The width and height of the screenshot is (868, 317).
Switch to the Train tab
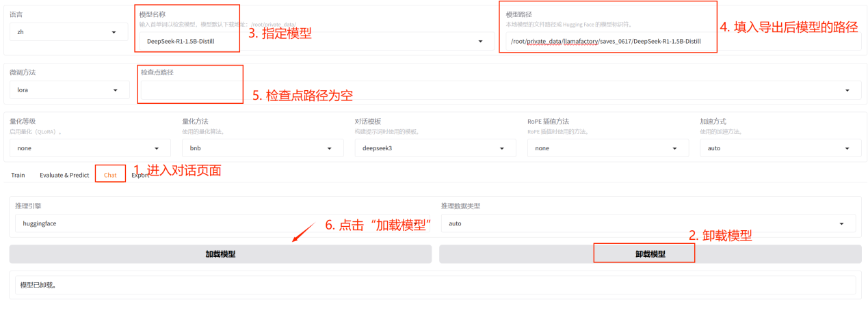click(18, 175)
